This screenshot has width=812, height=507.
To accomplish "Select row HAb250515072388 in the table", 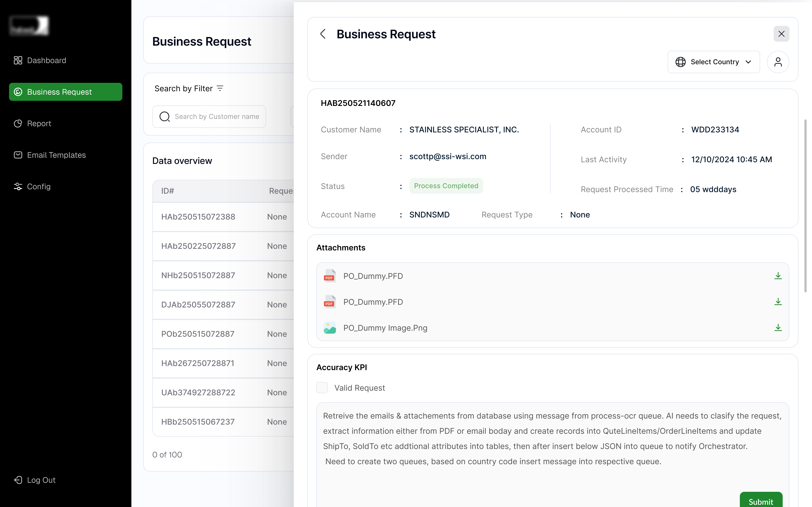I will tap(198, 217).
